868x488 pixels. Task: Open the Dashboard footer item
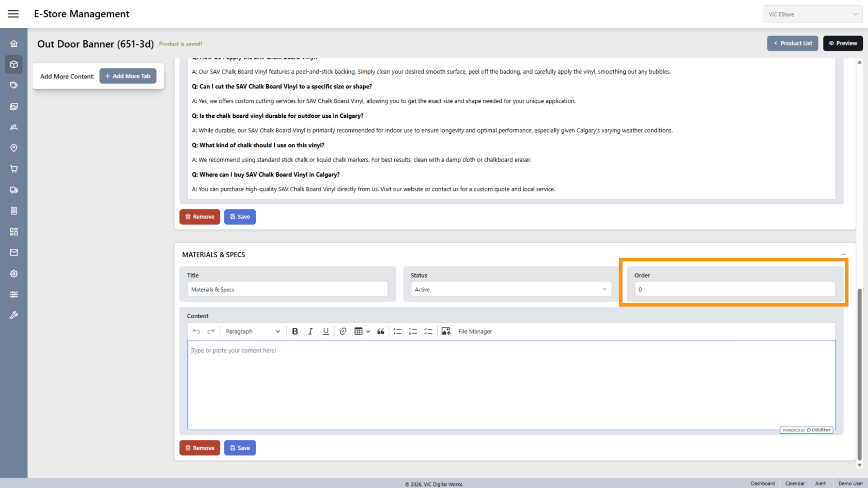(763, 483)
